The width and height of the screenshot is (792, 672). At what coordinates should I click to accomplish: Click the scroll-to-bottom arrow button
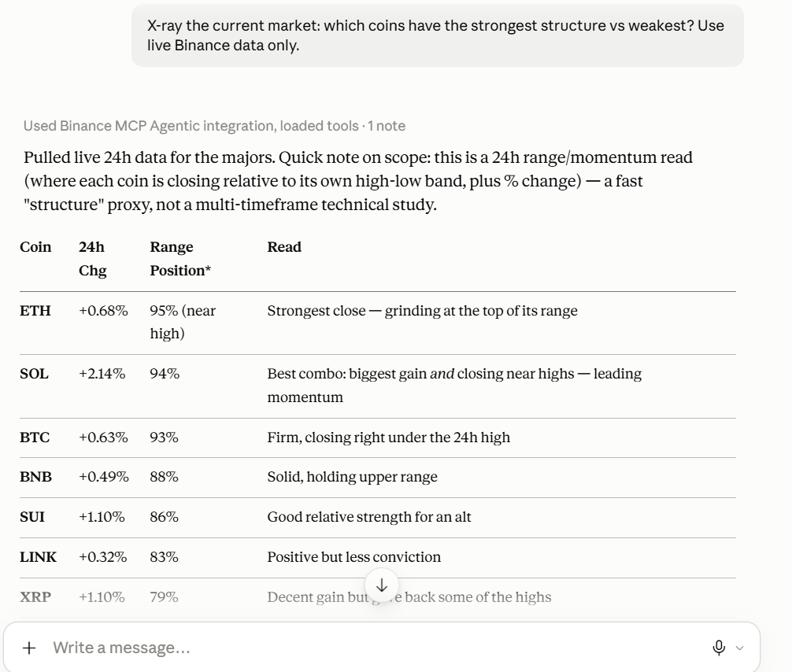pyautogui.click(x=382, y=585)
